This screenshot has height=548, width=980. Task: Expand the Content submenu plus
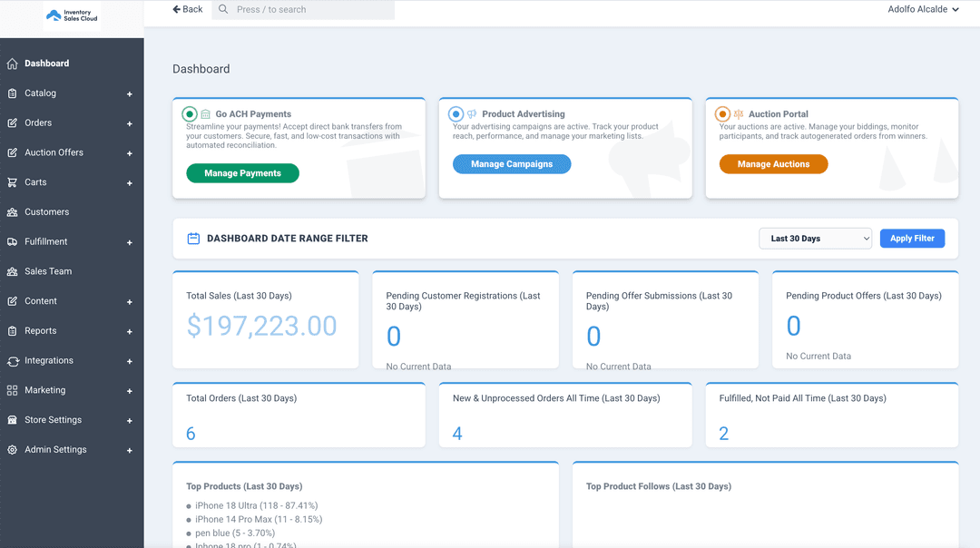point(130,302)
